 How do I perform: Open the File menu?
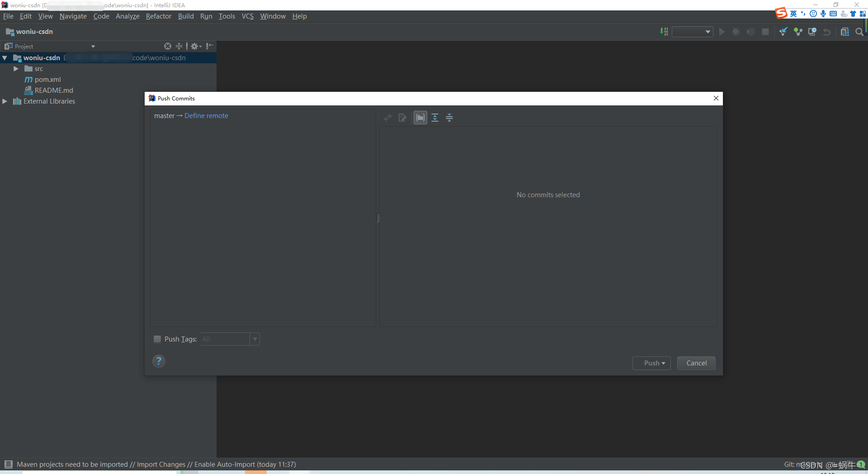click(x=8, y=16)
